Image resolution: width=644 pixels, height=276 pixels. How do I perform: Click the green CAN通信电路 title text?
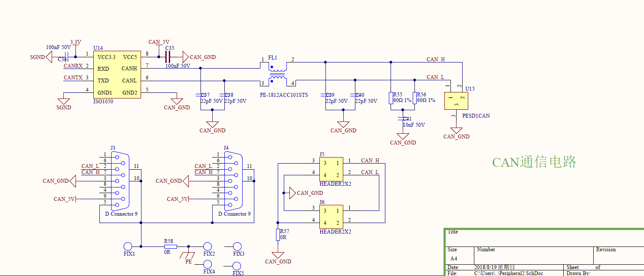(x=534, y=162)
